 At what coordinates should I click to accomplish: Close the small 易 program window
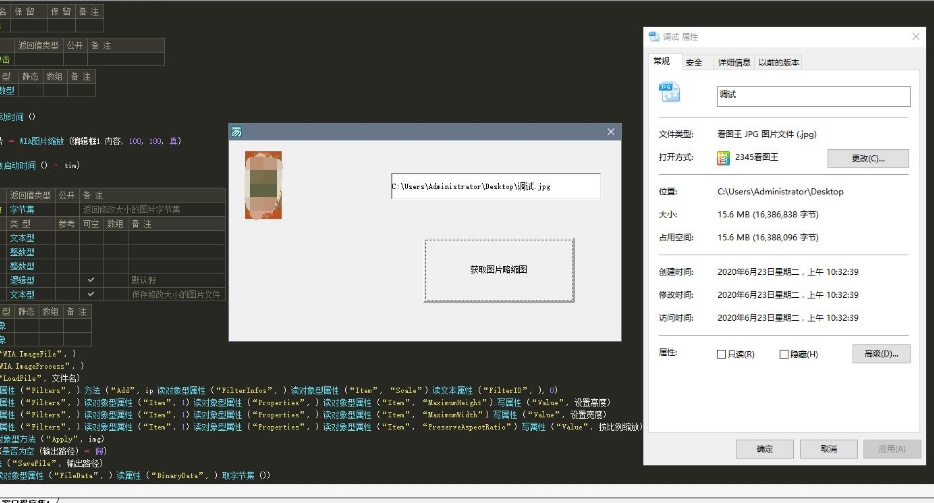(x=611, y=132)
